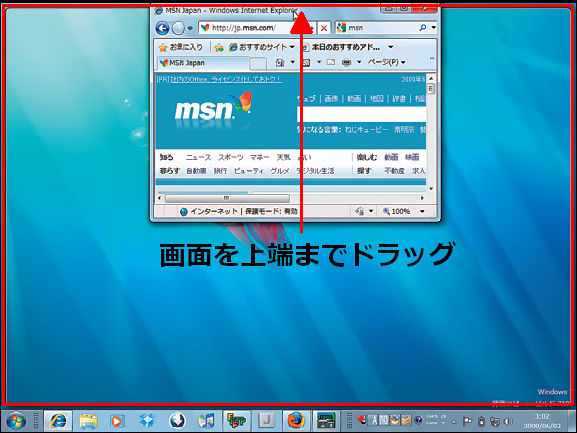Viewport: 577px width, 433px height.
Task: Open the ビューティ link
Action: point(249,171)
